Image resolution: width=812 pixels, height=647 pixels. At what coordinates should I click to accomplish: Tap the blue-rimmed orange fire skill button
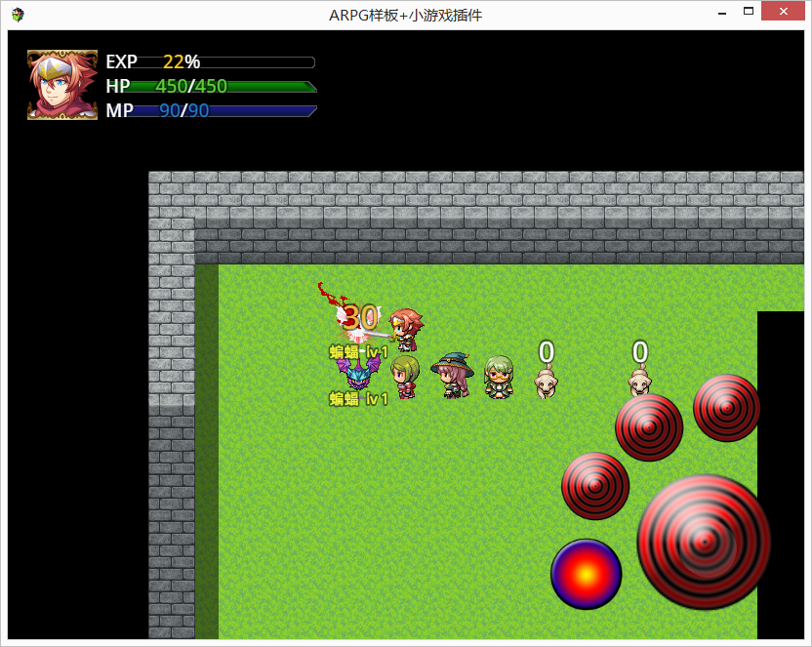click(587, 575)
